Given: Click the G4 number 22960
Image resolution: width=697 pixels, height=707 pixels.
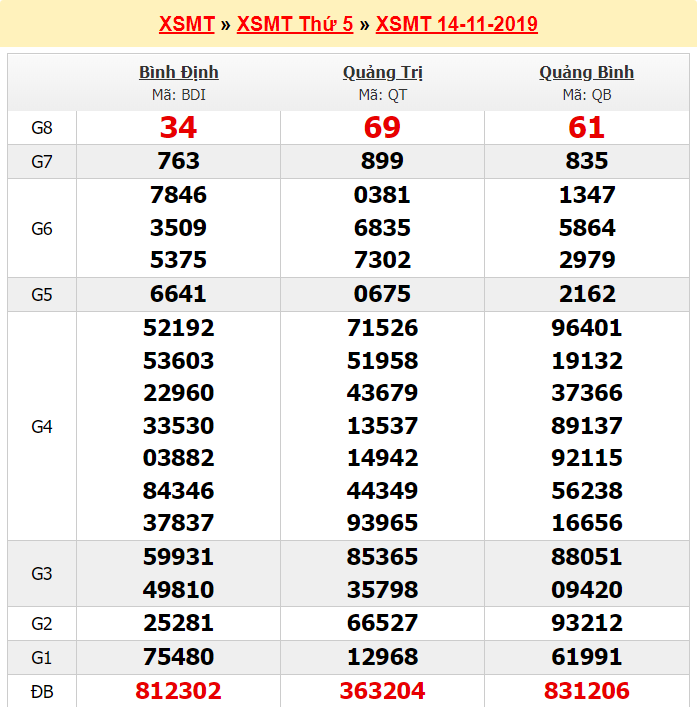Looking at the screenshot, I should pyautogui.click(x=179, y=393).
